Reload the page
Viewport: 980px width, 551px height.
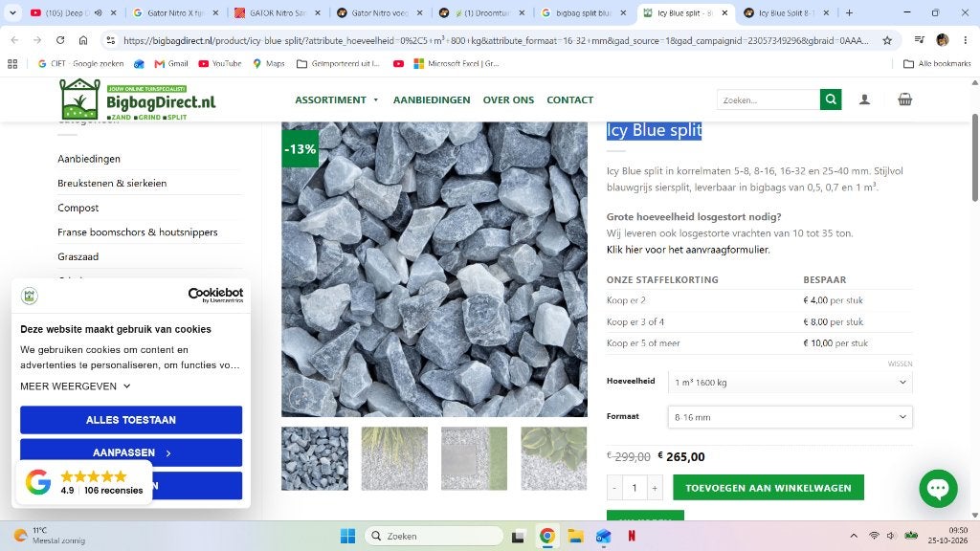(x=60, y=40)
